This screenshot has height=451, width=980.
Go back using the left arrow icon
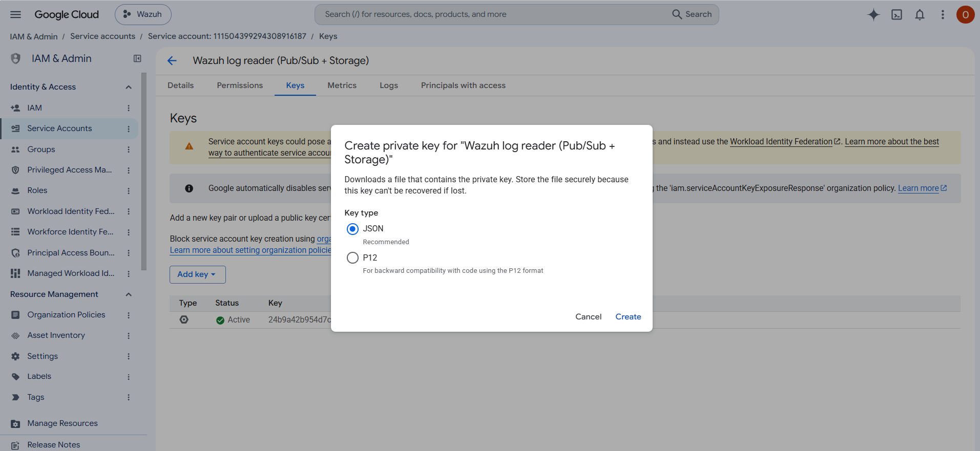click(172, 60)
